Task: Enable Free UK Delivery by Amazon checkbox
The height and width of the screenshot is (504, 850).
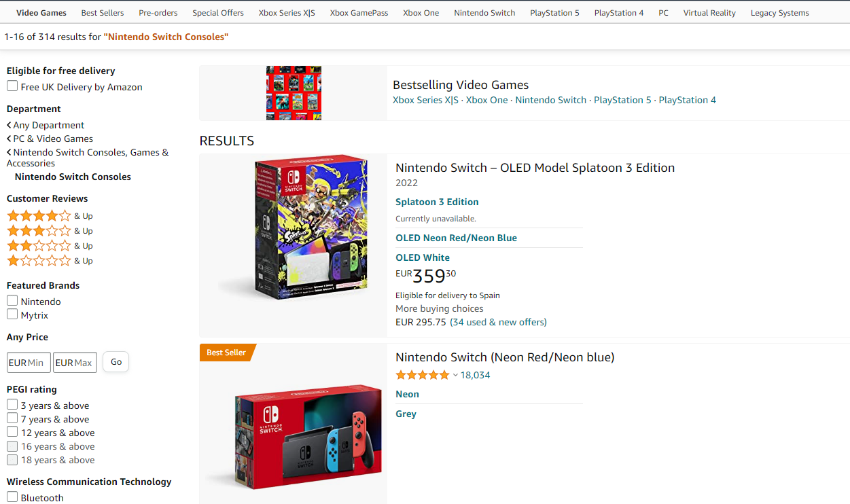Action: 12,86
